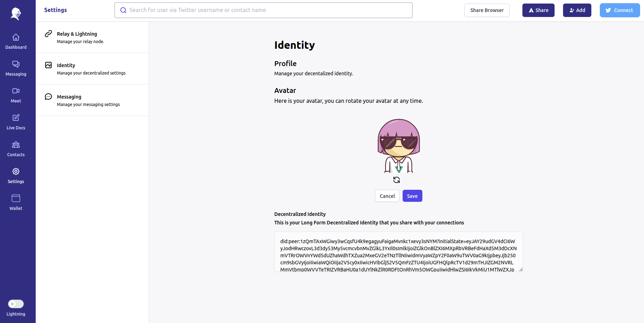Click the Decentralized Identity text area
This screenshot has height=323, width=644.
tap(398, 252)
